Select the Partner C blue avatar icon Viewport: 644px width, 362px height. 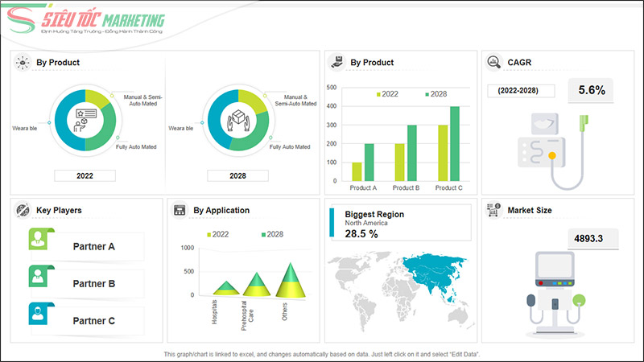click(38, 313)
